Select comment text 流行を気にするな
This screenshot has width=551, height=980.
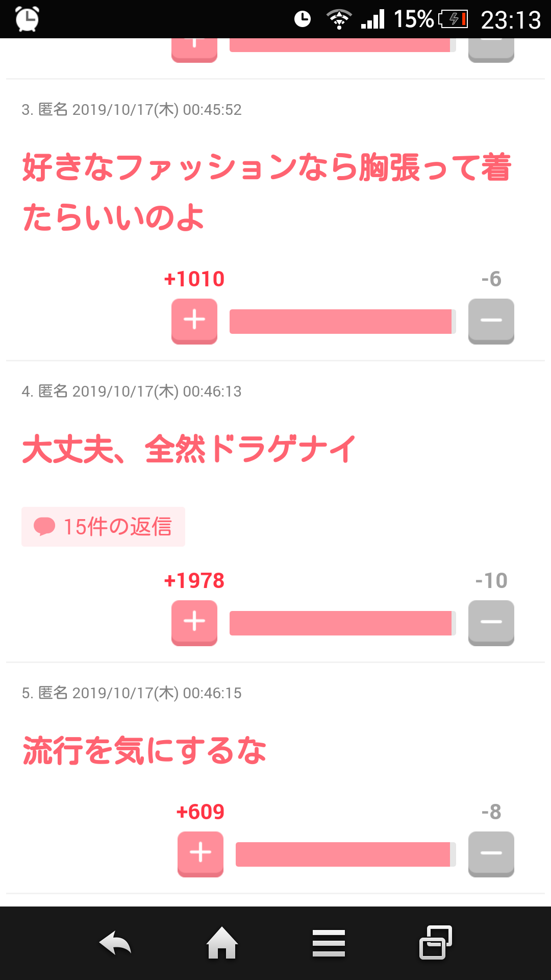tap(144, 751)
